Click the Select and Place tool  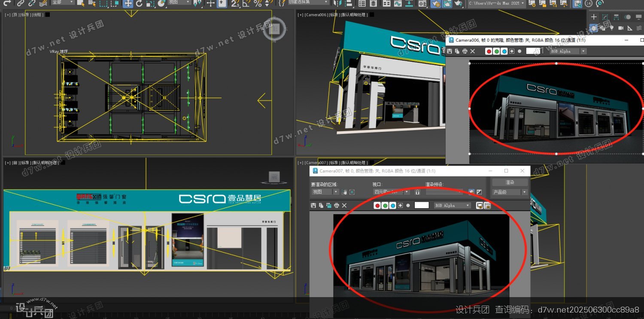coord(161,3)
